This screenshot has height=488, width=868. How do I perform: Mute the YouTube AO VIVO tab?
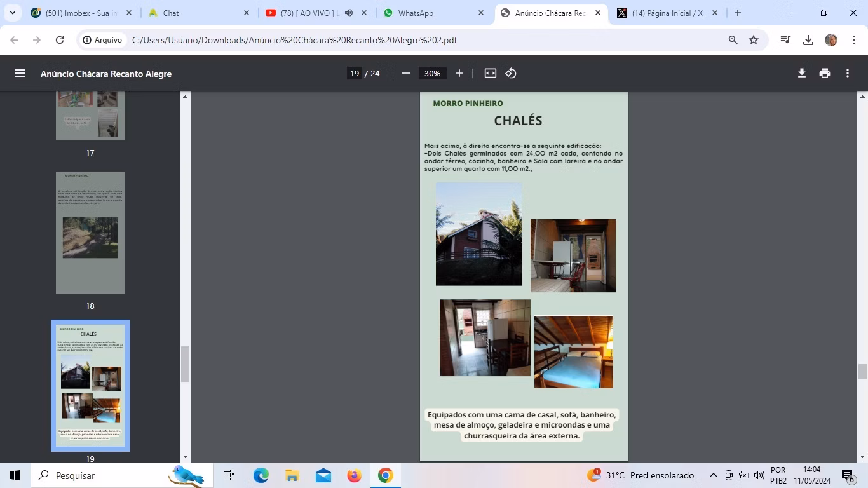(349, 13)
